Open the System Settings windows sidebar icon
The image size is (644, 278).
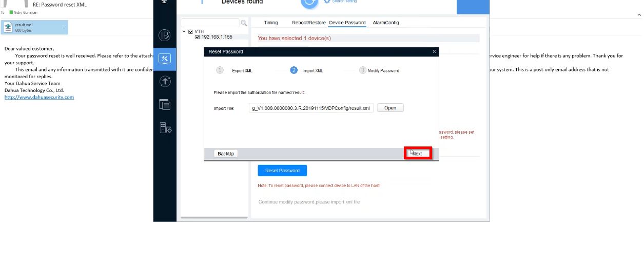[165, 105]
